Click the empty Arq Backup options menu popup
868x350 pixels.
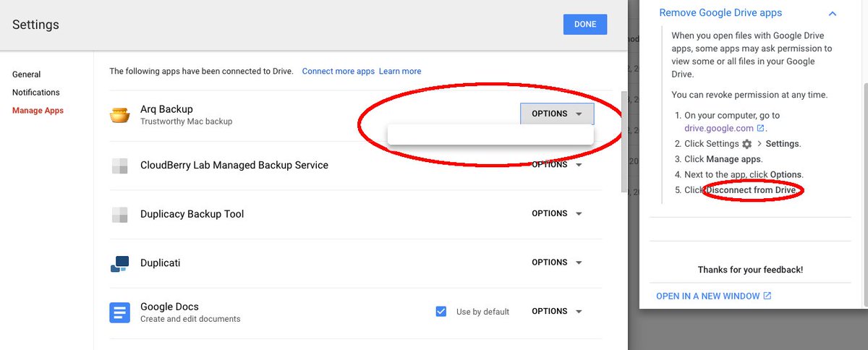[490, 135]
